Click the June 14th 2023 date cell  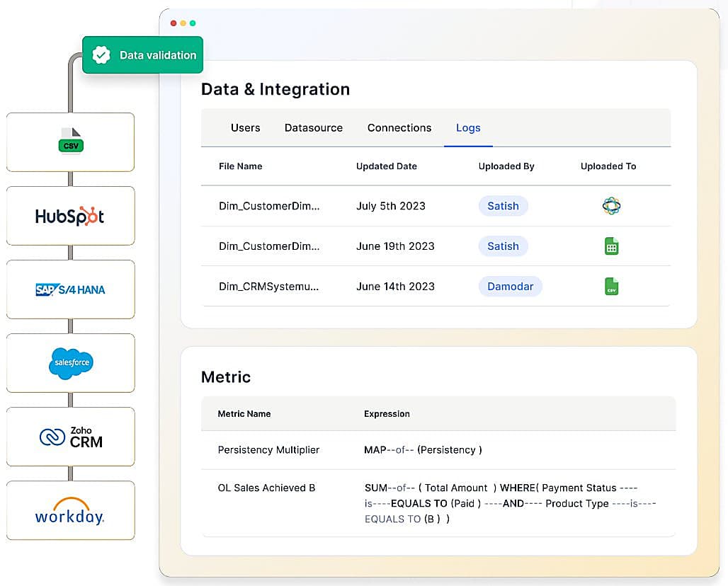point(395,286)
